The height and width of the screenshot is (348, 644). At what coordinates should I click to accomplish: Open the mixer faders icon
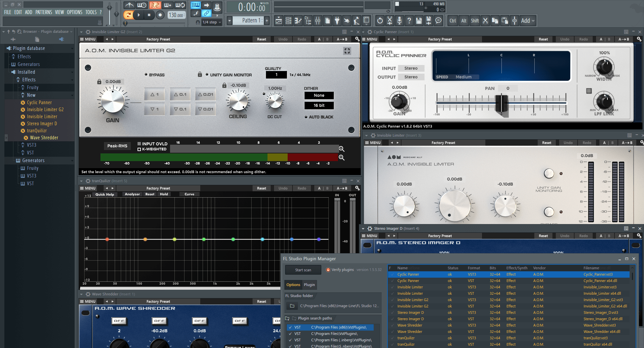[x=317, y=21]
